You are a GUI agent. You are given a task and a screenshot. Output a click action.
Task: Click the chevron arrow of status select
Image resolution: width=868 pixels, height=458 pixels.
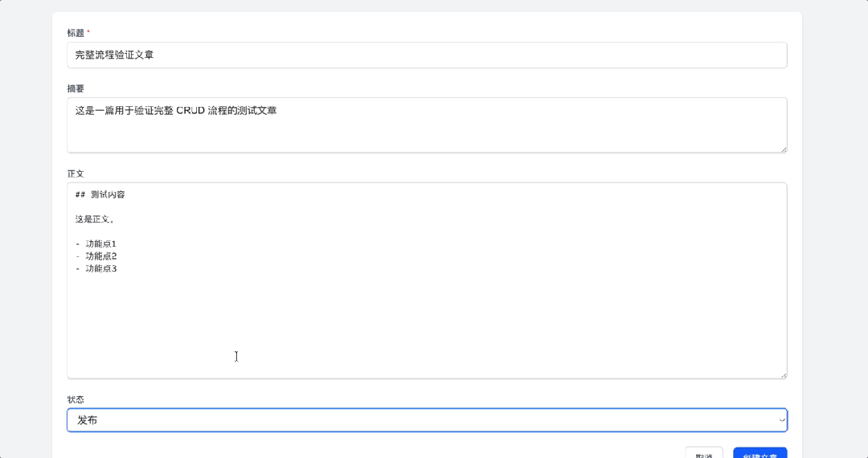[x=781, y=420]
